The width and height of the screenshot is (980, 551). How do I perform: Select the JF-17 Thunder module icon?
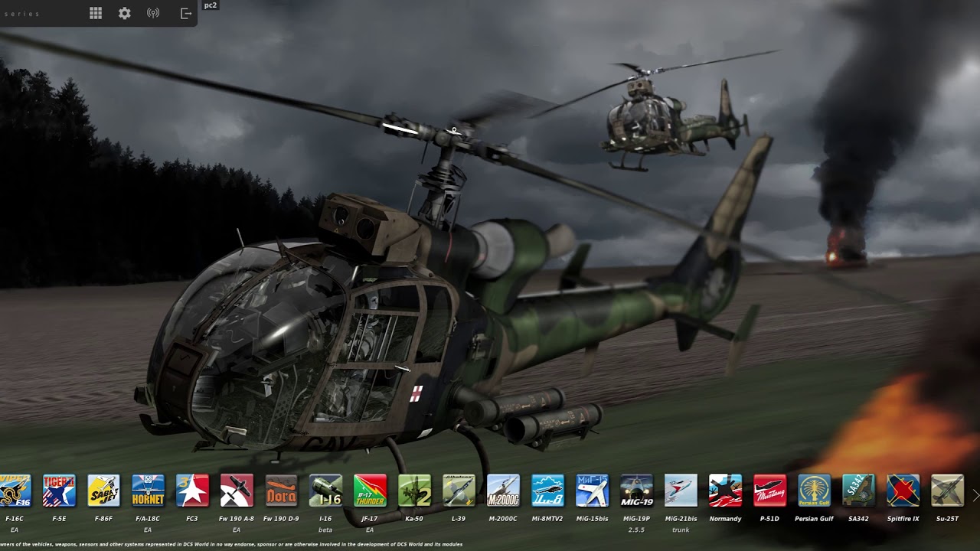coord(370,491)
